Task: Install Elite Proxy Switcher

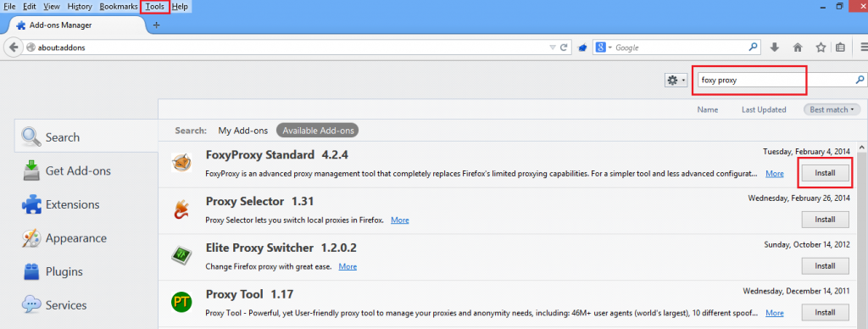Action: point(825,266)
